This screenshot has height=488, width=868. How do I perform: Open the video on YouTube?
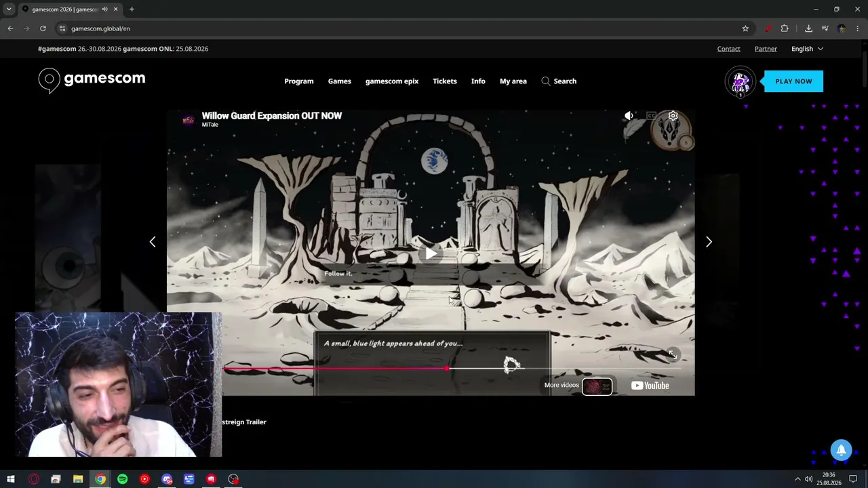point(650,386)
